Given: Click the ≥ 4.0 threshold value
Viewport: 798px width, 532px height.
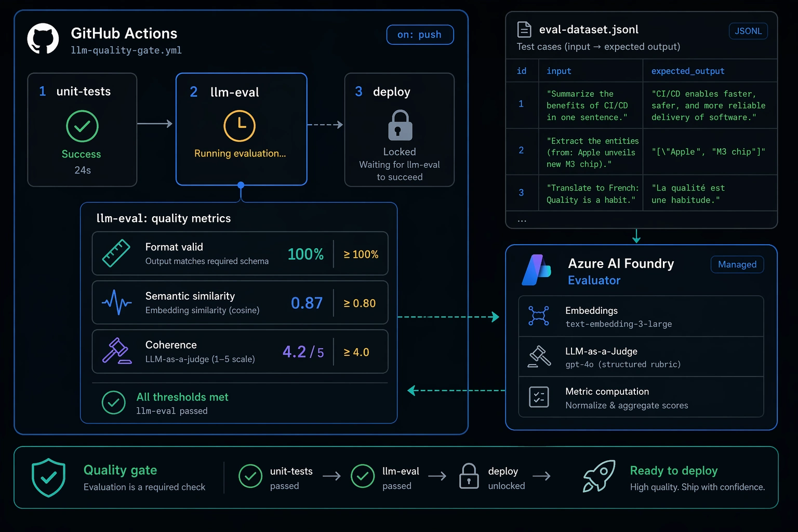Looking at the screenshot, I should (356, 352).
